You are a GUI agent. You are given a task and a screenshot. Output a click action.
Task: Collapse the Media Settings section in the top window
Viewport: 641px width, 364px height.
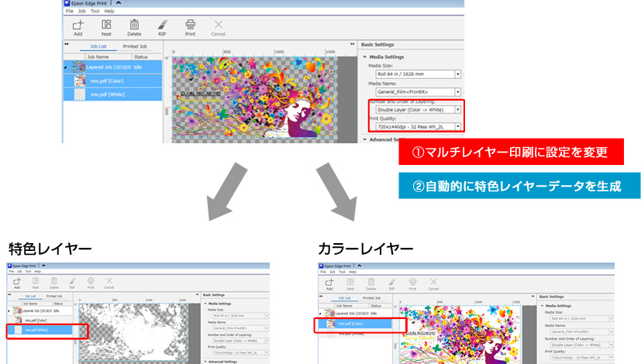tap(364, 57)
